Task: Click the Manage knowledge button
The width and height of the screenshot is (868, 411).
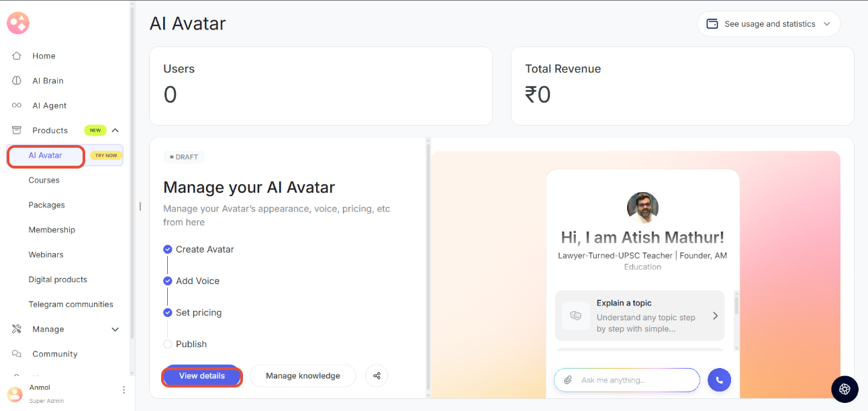Action: coord(303,375)
